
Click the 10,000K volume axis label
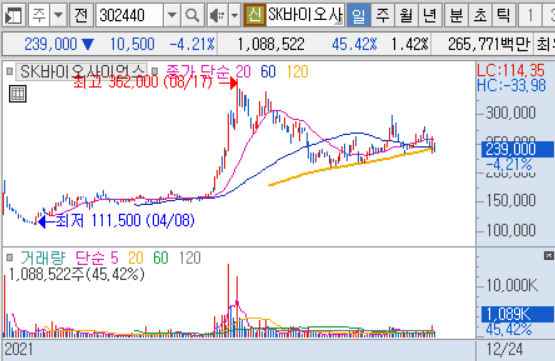click(x=512, y=285)
